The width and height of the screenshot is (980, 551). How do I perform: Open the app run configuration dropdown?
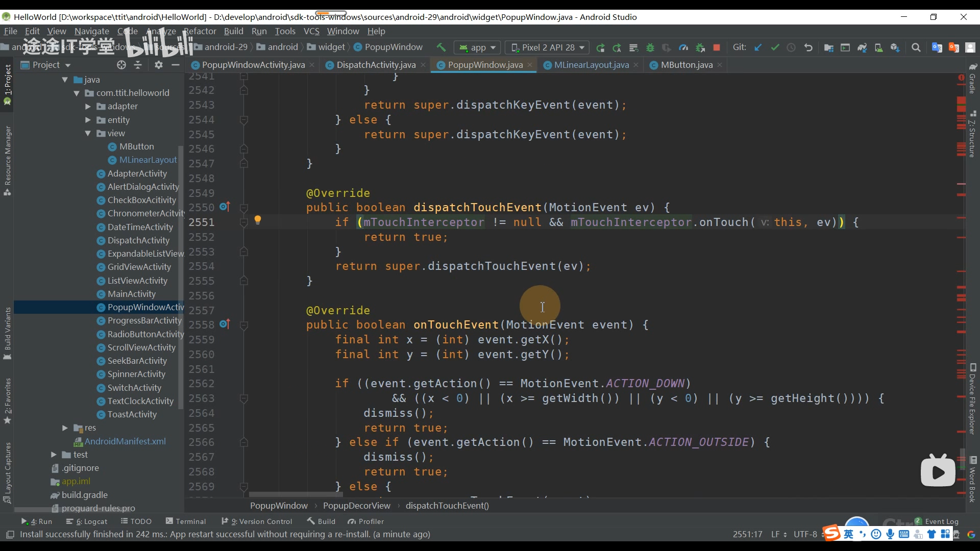tap(477, 47)
